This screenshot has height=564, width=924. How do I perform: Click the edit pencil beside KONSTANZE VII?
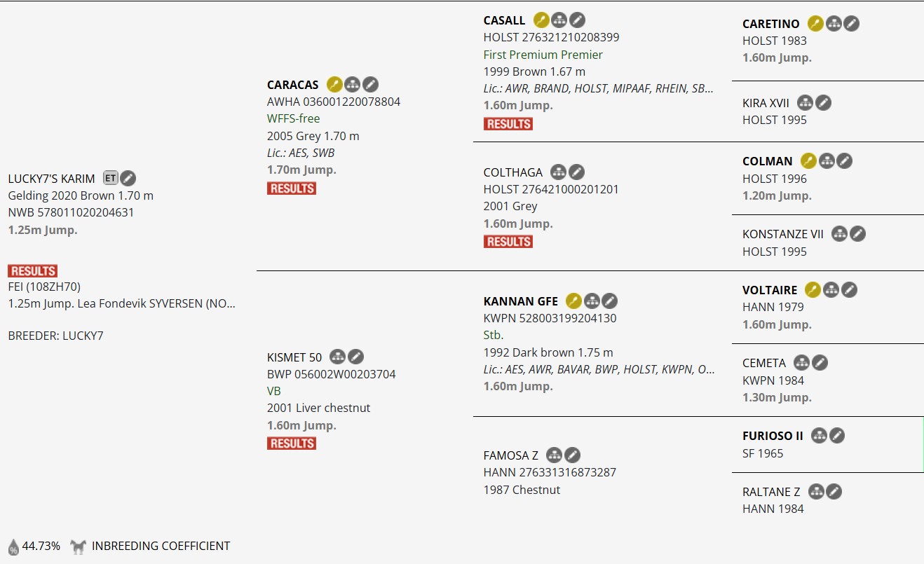pos(857,234)
